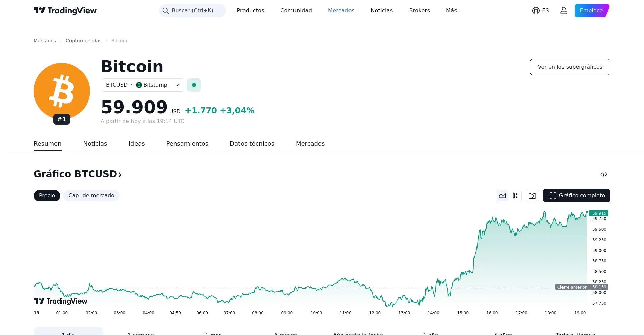Open the Más menu
The height and width of the screenshot is (335, 644).
point(451,11)
